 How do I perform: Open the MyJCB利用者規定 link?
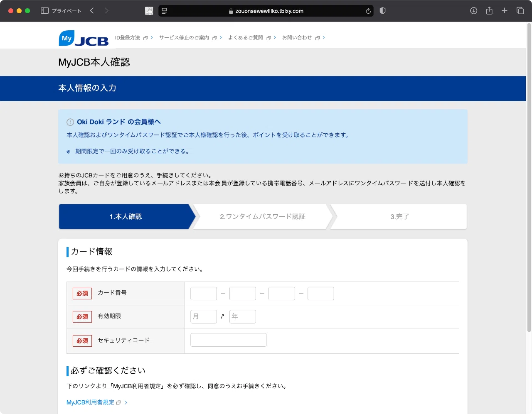(90, 402)
